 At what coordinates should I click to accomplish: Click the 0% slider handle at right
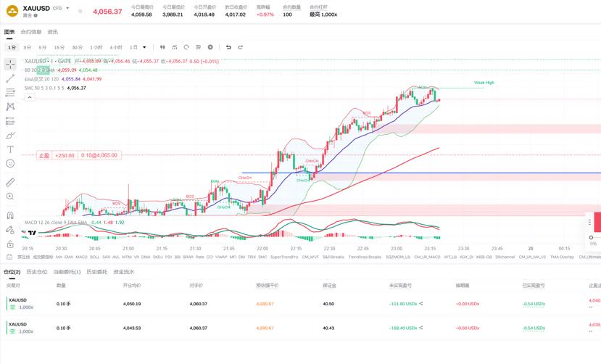pos(591,238)
